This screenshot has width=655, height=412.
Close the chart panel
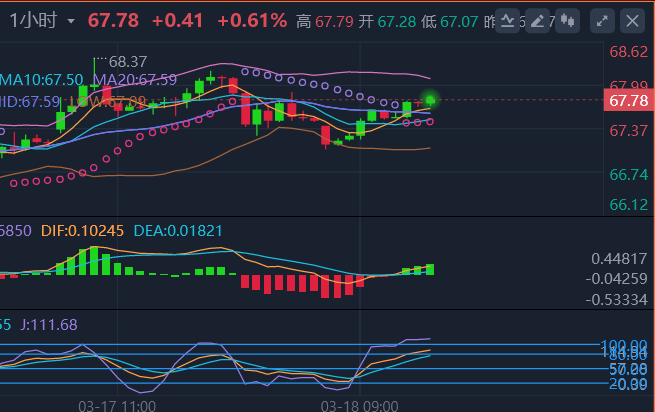(x=631, y=20)
